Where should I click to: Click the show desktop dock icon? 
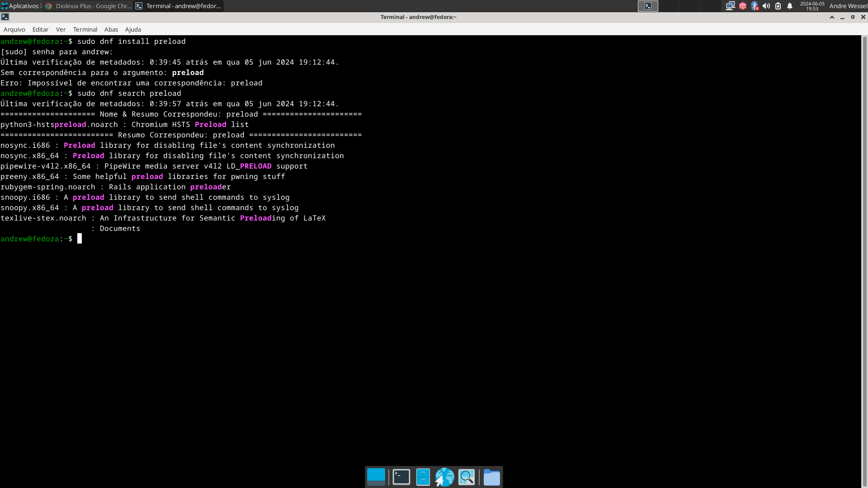tap(376, 477)
